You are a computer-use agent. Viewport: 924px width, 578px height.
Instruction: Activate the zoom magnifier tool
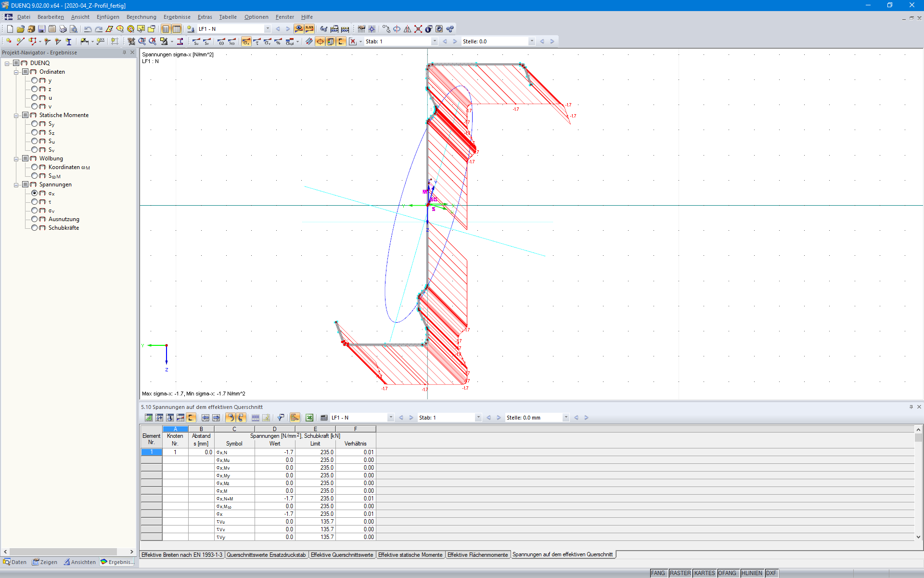pos(143,41)
